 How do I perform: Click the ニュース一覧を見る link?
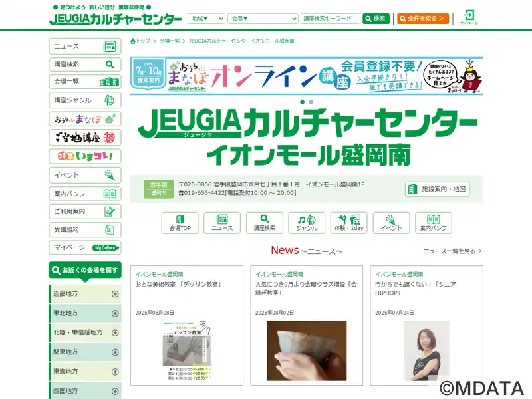point(453,251)
